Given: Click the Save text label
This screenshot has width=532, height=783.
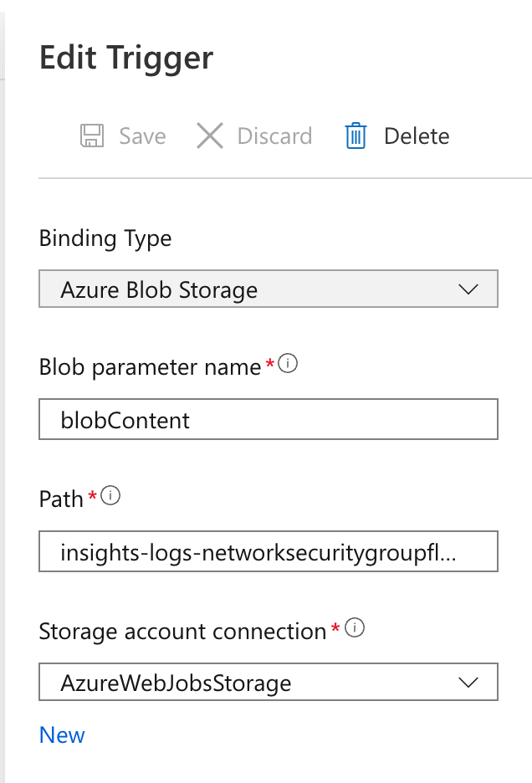Looking at the screenshot, I should (142, 136).
